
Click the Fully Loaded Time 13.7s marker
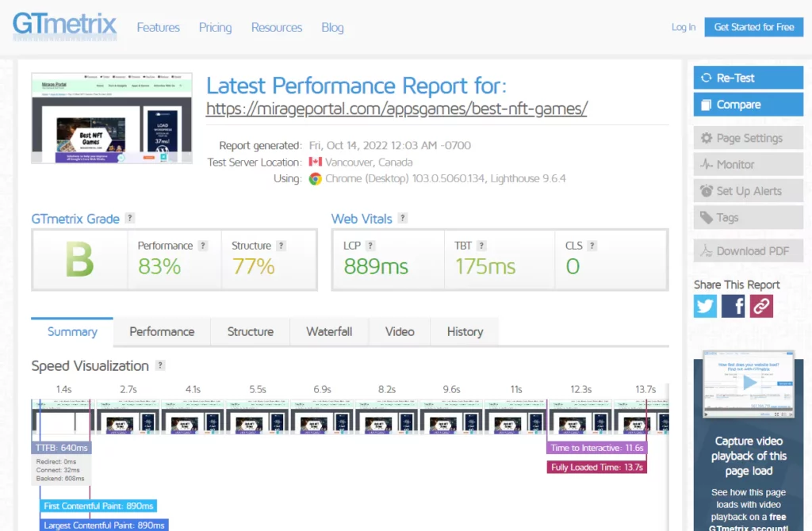click(x=596, y=468)
